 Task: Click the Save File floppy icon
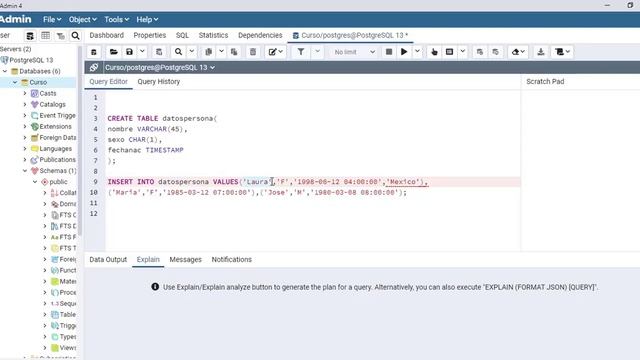[129, 52]
